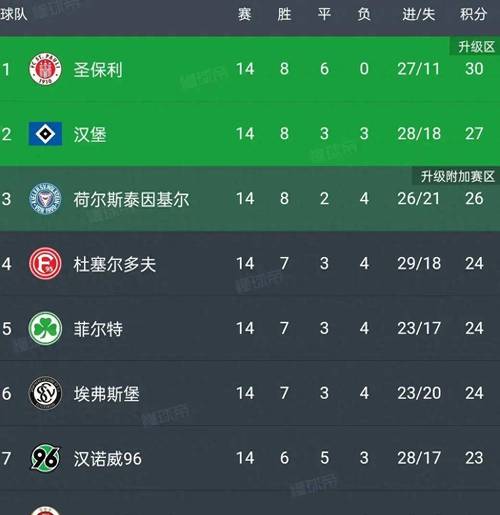This screenshot has height=515, width=500.
Task: Click the Hamburg SV diamond logo
Action: point(45,134)
